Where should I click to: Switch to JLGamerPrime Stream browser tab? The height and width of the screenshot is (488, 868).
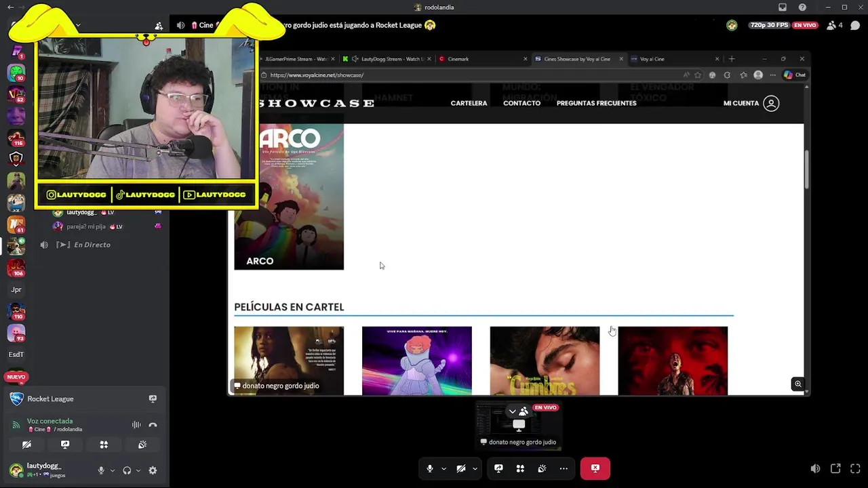pos(296,59)
